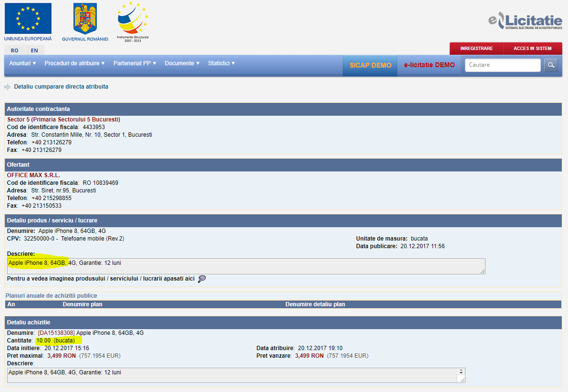The width and height of the screenshot is (568, 392).
Task: Click the DA15138308 acquisition code
Action: click(x=56, y=332)
